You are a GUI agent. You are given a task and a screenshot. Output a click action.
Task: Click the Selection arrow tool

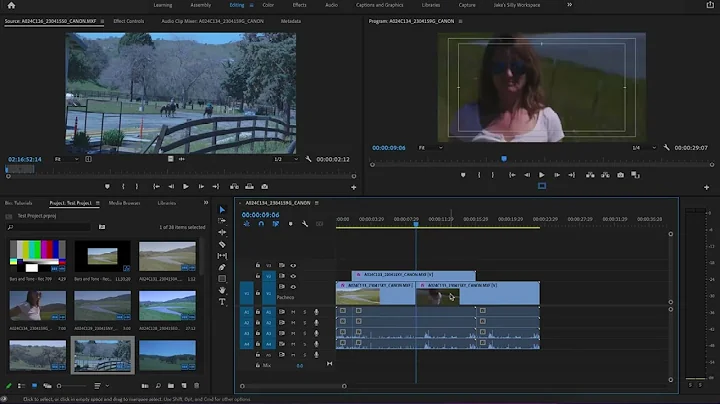pyautogui.click(x=223, y=210)
